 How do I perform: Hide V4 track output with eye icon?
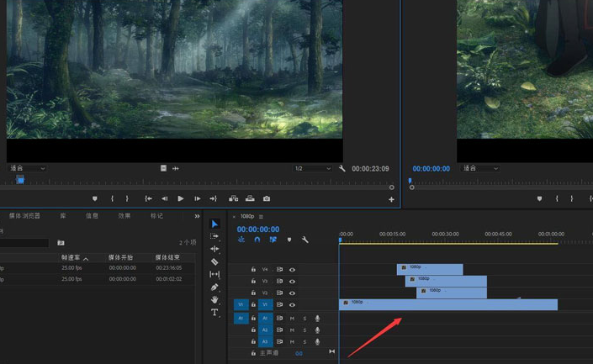pyautogui.click(x=292, y=270)
